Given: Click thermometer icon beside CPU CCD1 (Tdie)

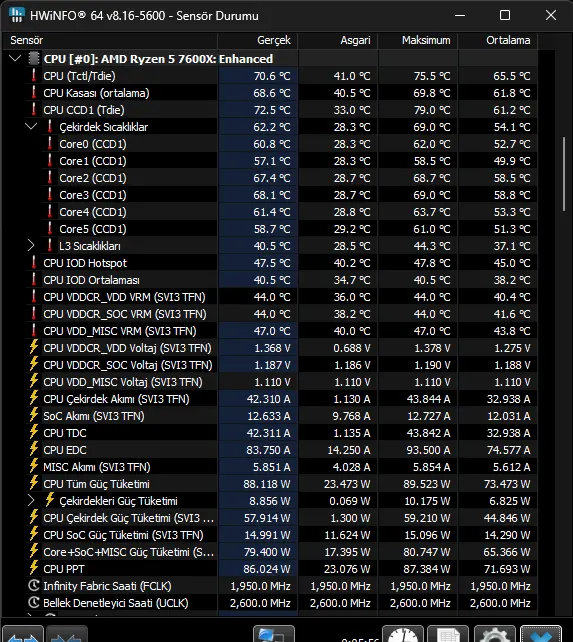Looking at the screenshot, I should click(x=34, y=109).
